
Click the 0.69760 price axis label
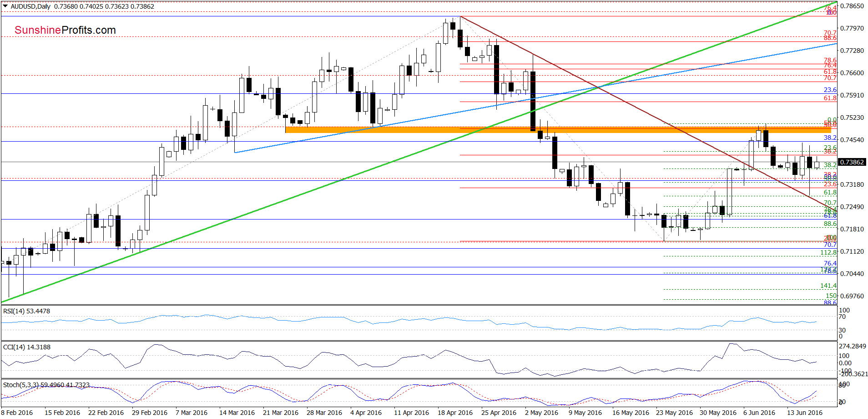pyautogui.click(x=852, y=296)
